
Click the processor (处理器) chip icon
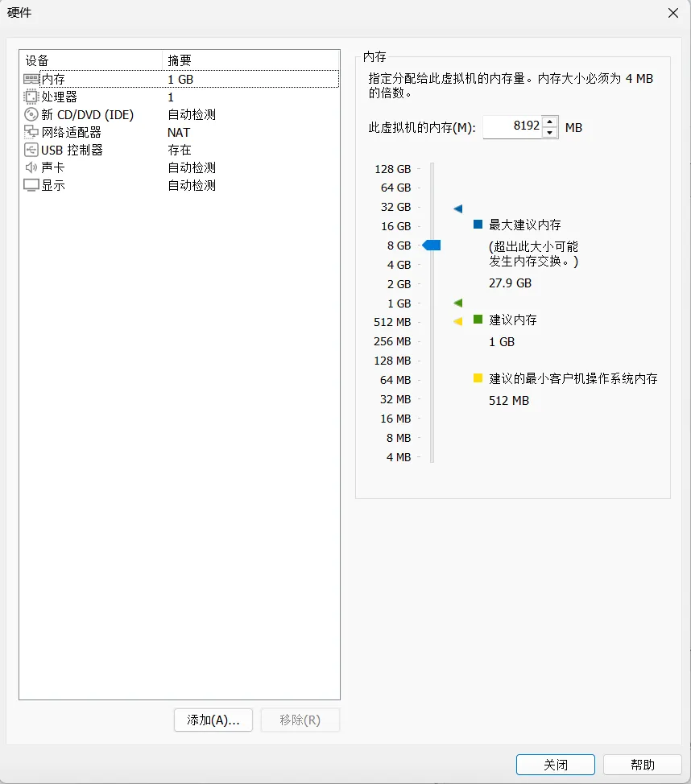coord(31,97)
